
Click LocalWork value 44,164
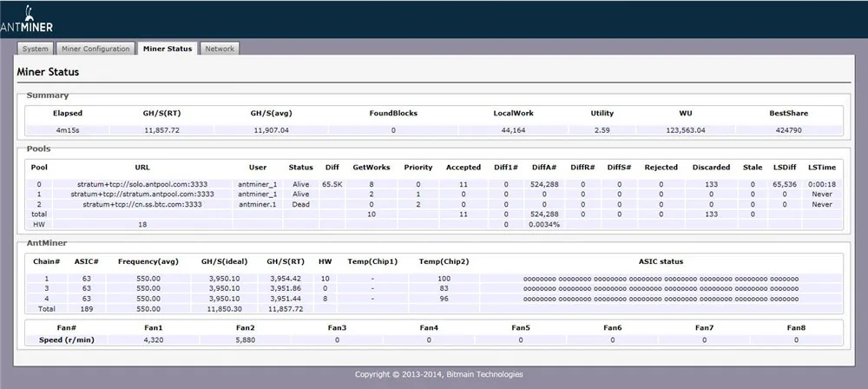514,130
